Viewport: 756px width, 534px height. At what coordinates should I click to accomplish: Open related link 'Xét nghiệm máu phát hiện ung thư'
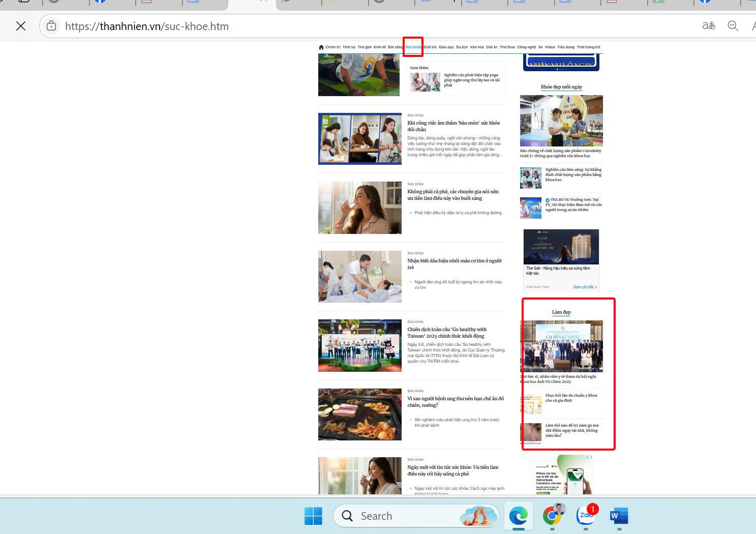(x=457, y=423)
